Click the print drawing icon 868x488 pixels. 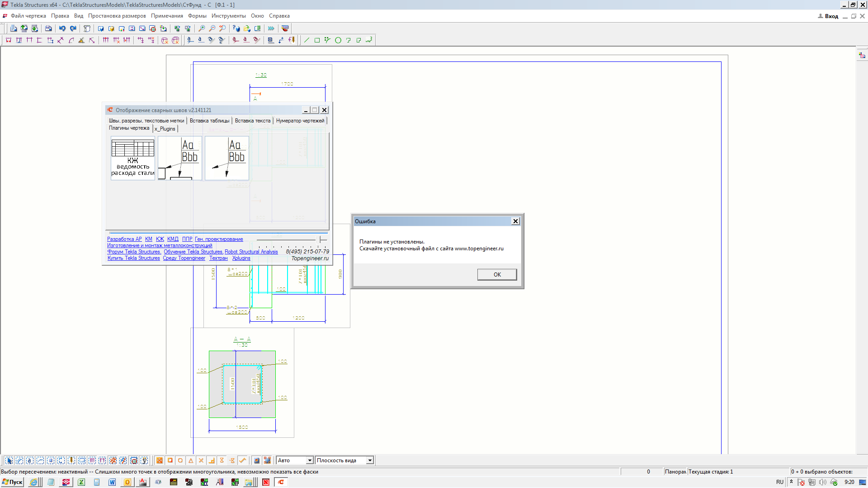(48, 28)
